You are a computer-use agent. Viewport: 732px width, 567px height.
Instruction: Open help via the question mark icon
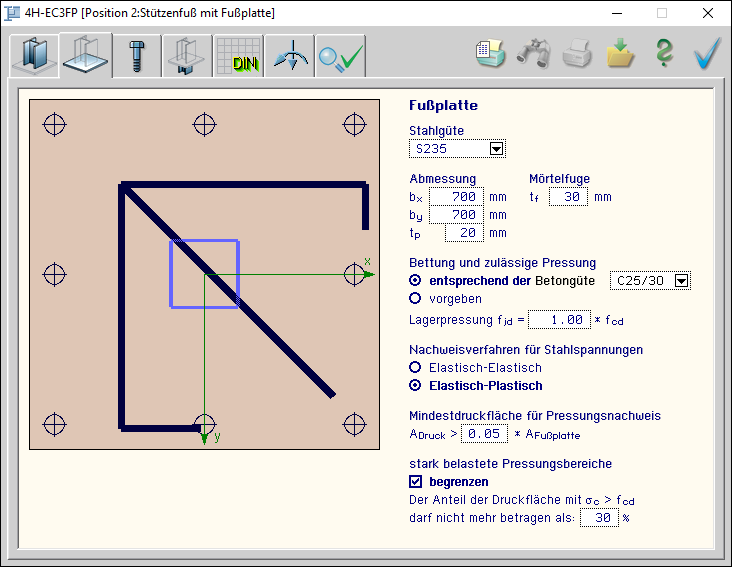664,54
